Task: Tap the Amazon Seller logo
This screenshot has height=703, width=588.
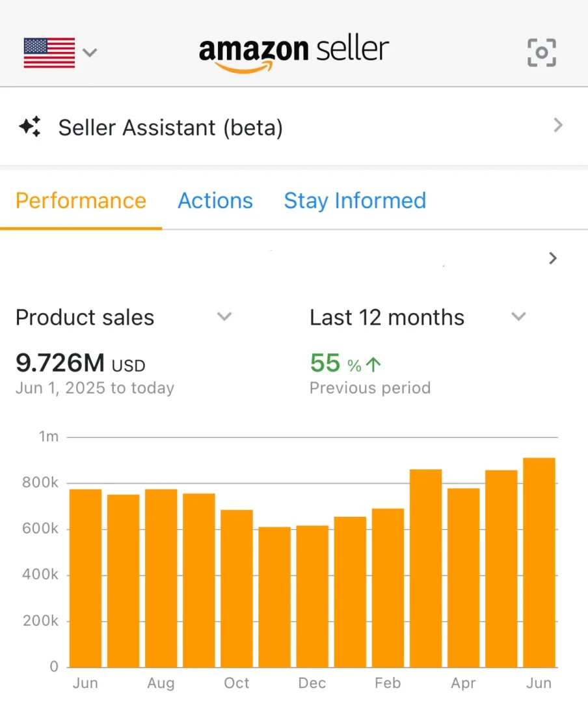Action: coord(293,54)
